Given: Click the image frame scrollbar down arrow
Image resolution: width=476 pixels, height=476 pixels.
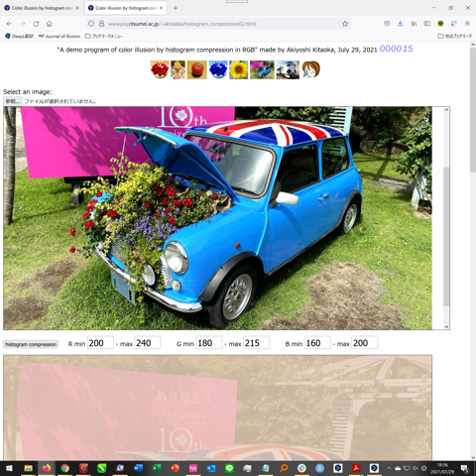Looking at the screenshot, I should pyautogui.click(x=446, y=326).
